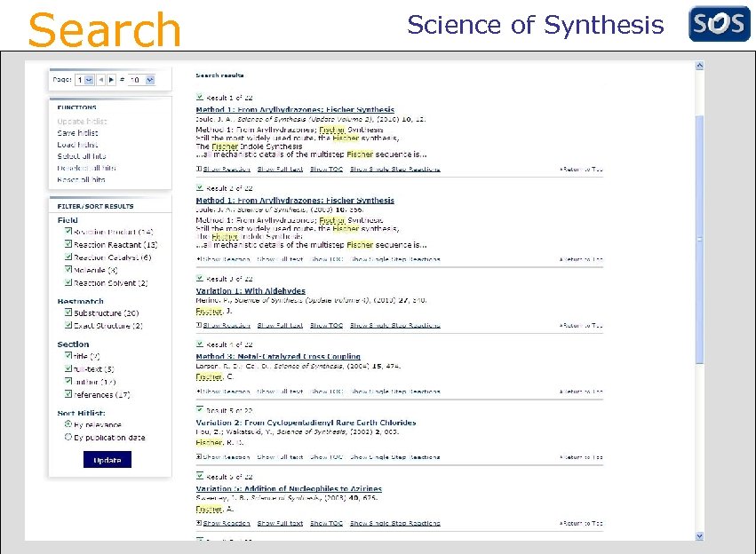
Task: Toggle selection checkbox for Result 6 of 22
Action: click(x=200, y=476)
